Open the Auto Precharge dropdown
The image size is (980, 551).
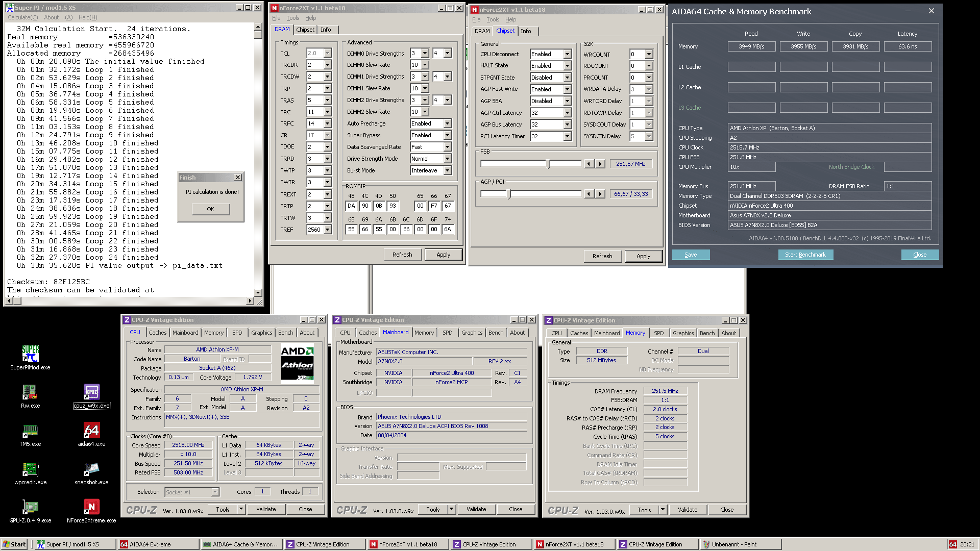(x=447, y=123)
